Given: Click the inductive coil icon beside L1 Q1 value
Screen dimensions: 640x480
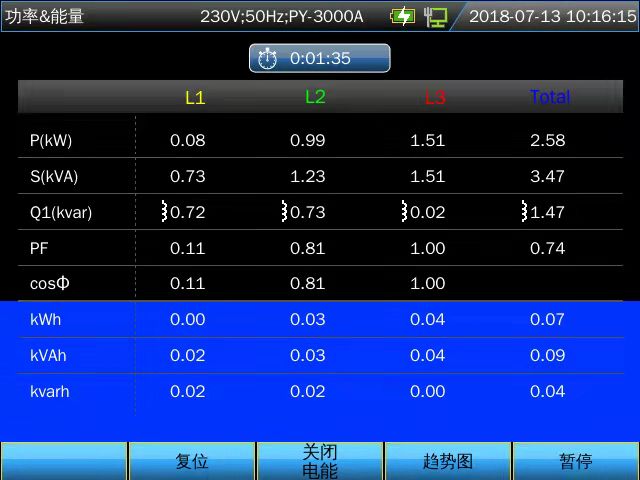Looking at the screenshot, I should [165, 212].
